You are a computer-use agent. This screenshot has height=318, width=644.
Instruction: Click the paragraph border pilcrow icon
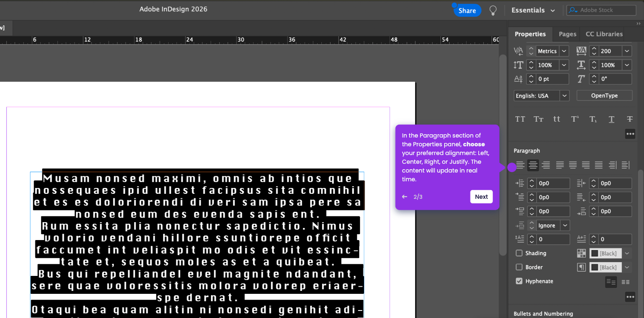[x=581, y=267]
